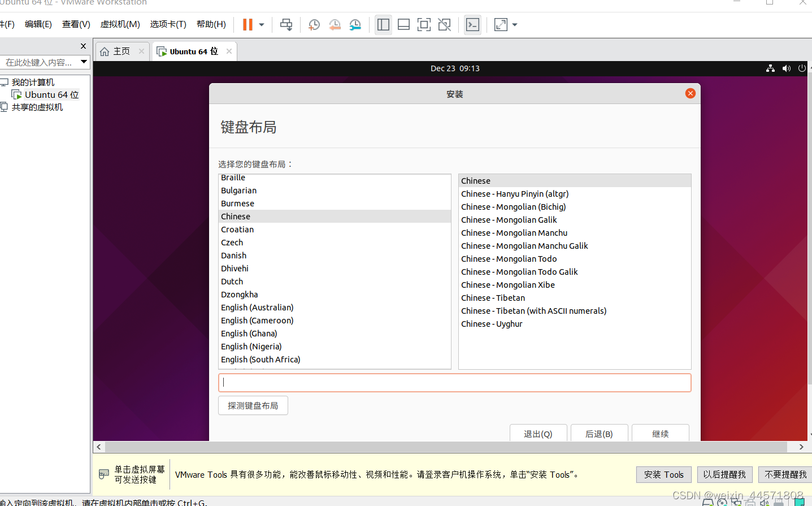Click the 后退(B) button
Screen dimensions: 812x506
pyautogui.click(x=599, y=433)
